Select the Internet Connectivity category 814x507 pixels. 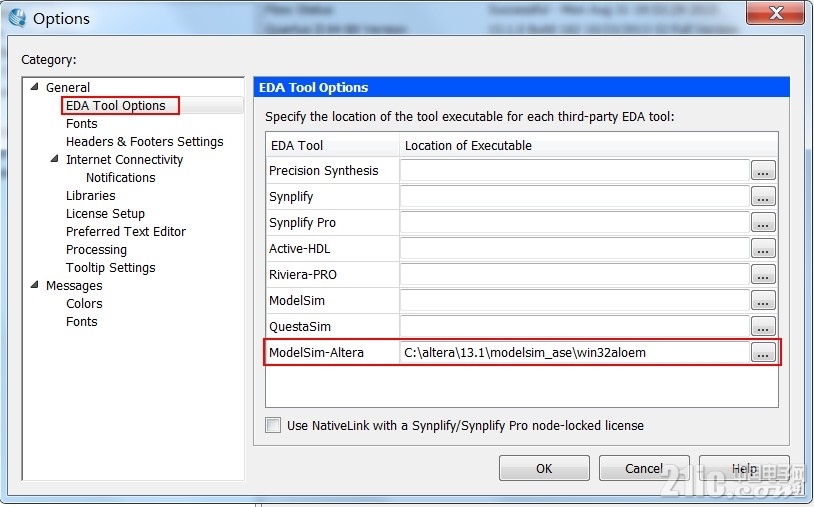click(x=125, y=159)
